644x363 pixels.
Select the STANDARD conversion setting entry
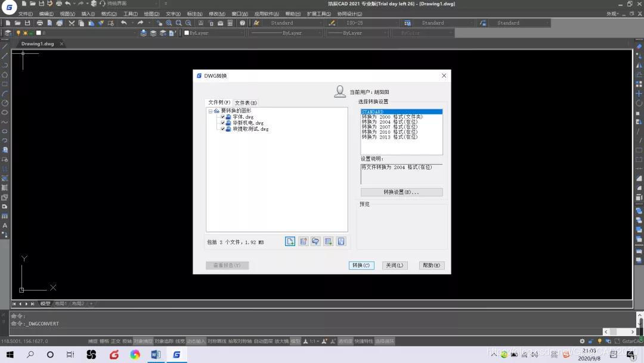click(401, 112)
